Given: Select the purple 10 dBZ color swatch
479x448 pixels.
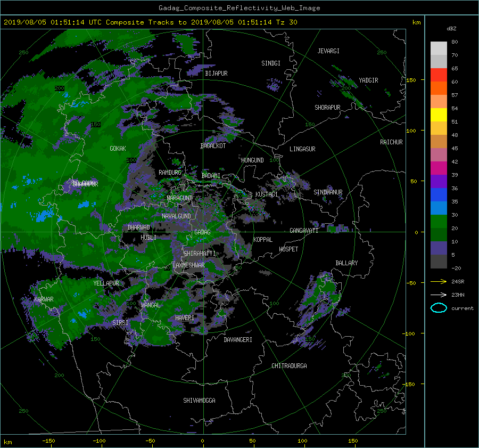Looking at the screenshot, I should 439,248.
